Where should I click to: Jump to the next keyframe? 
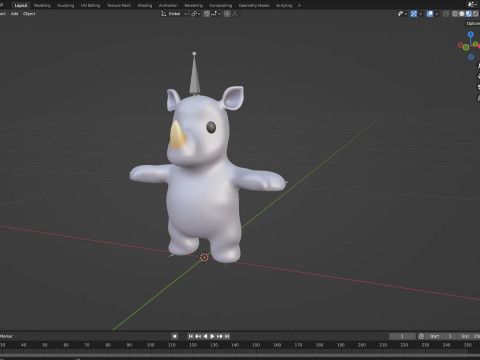[x=219, y=336]
